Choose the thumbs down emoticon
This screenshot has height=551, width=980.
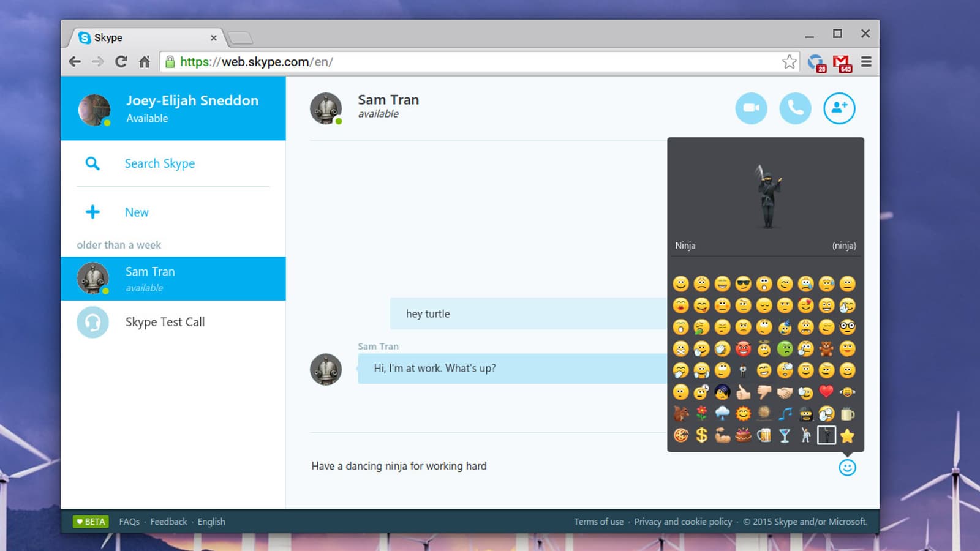coord(764,392)
